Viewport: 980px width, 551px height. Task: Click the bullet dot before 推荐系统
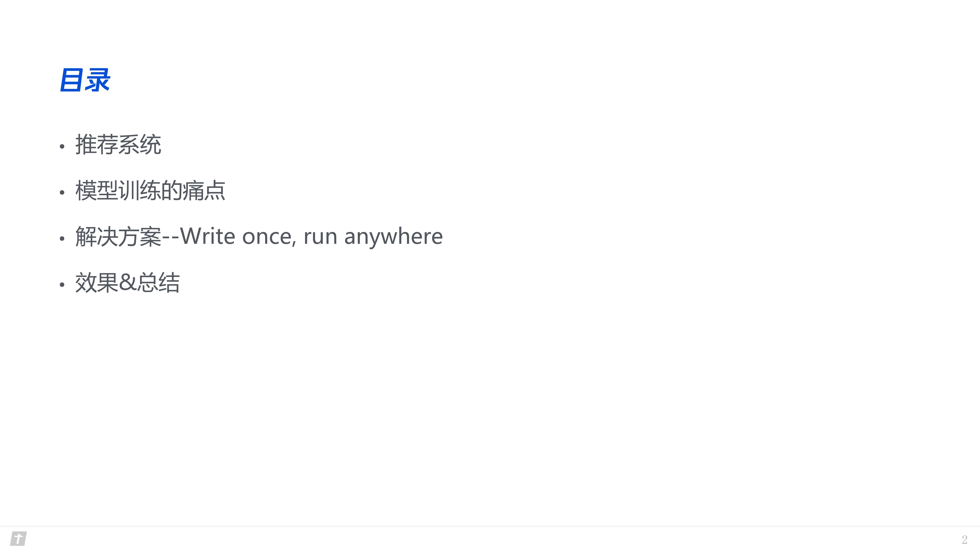(x=62, y=146)
